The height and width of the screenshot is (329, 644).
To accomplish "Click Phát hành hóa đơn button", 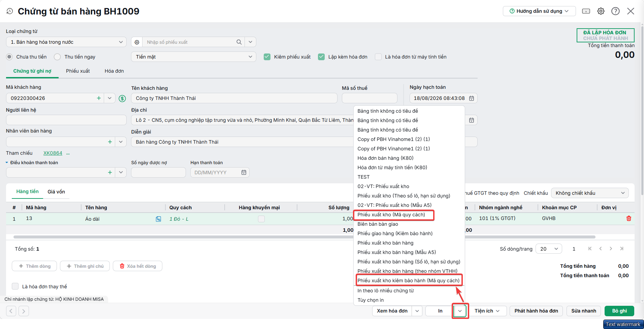I will coord(536,311).
